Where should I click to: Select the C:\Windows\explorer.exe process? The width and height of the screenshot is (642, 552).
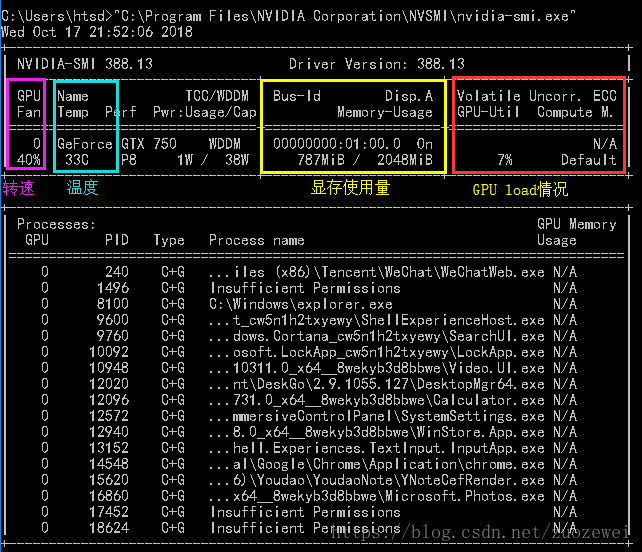coord(301,304)
